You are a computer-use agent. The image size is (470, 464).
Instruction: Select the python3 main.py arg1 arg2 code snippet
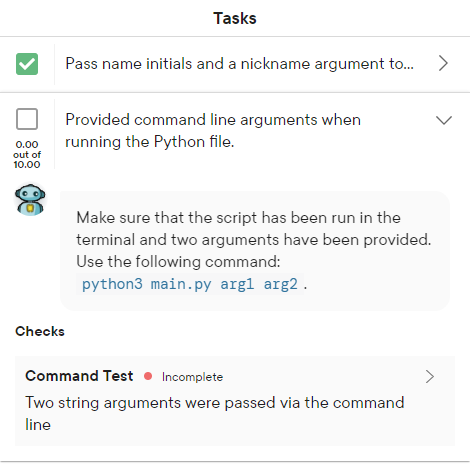pyautogui.click(x=190, y=284)
